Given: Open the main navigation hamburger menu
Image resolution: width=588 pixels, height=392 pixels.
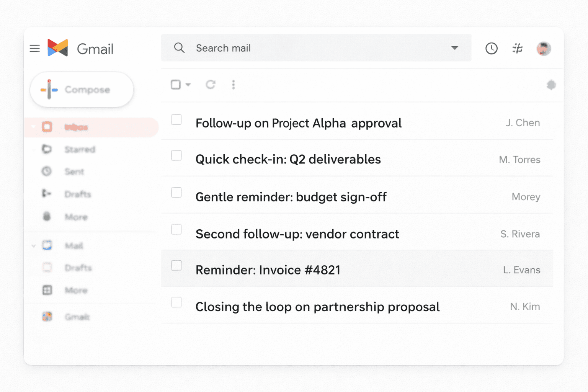Looking at the screenshot, I should [34, 48].
